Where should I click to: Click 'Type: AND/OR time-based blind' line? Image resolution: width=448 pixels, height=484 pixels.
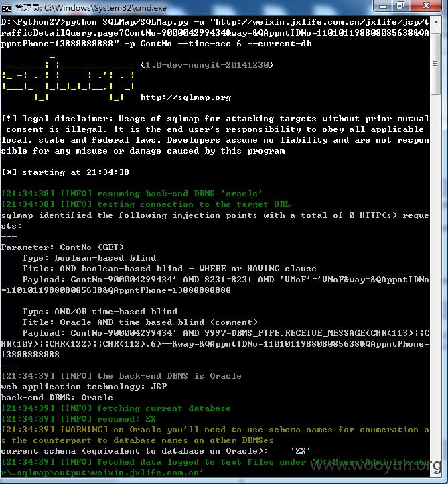100,312
